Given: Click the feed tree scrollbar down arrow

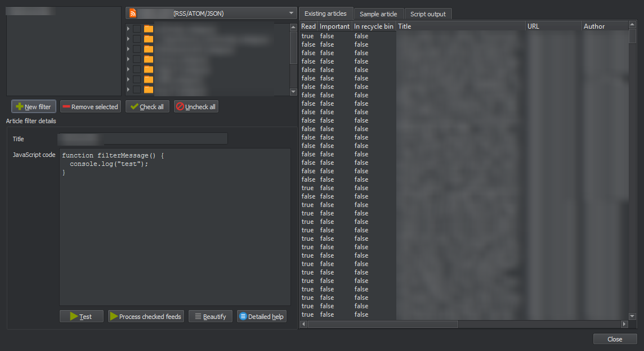Looking at the screenshot, I should tap(293, 92).
